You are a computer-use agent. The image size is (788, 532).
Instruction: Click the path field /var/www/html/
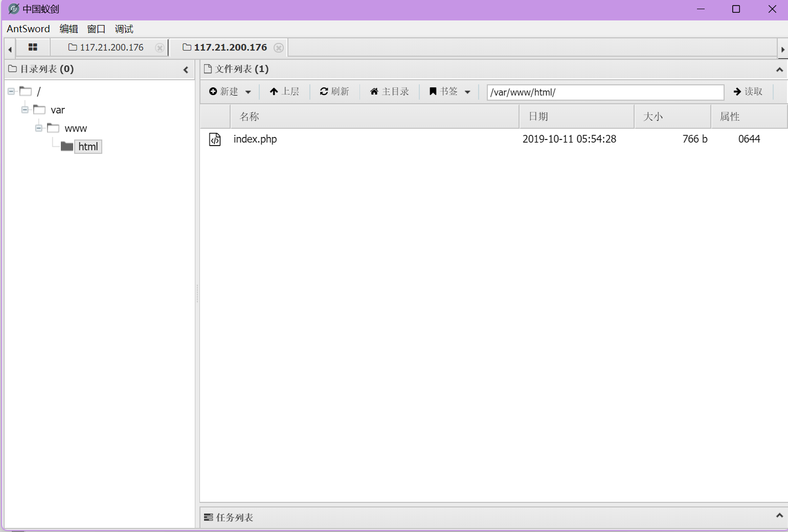605,92
